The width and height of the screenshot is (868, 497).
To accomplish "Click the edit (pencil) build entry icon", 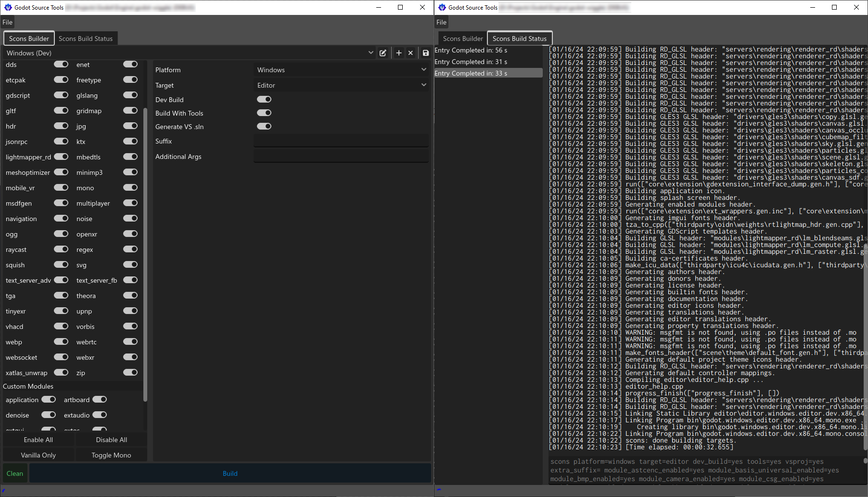I will (x=383, y=53).
